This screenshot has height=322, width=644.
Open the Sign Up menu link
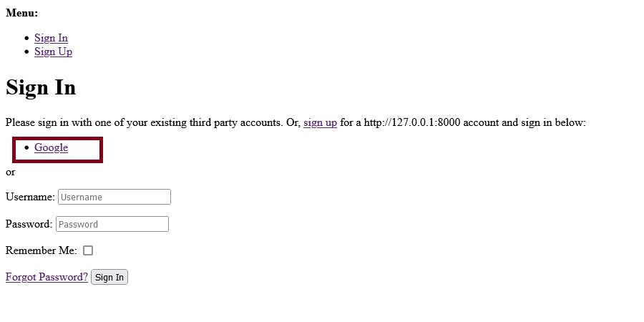click(53, 52)
